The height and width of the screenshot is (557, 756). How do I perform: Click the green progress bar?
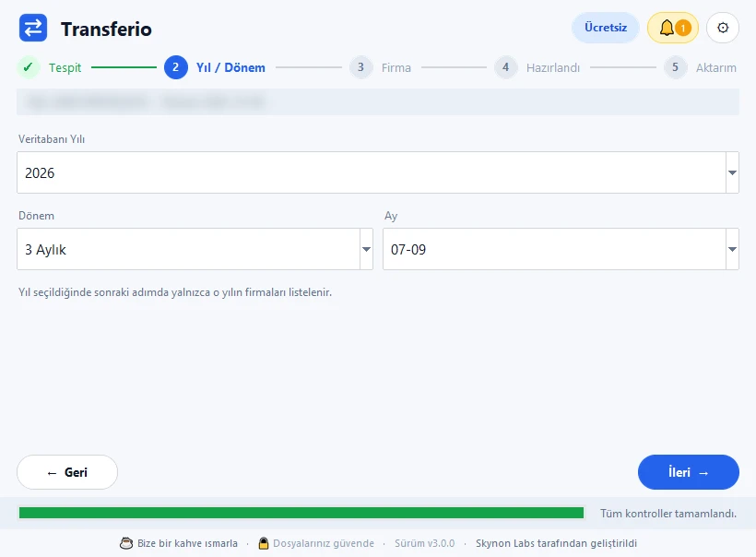(301, 513)
